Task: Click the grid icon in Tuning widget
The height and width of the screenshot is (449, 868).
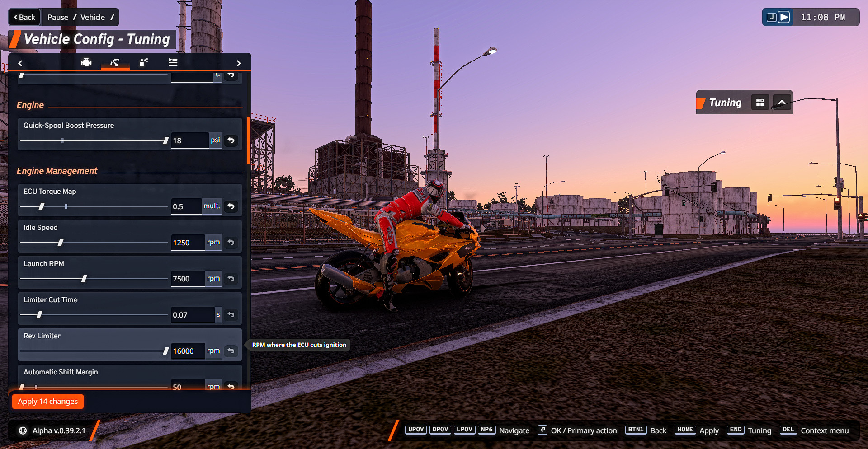Action: (x=760, y=103)
